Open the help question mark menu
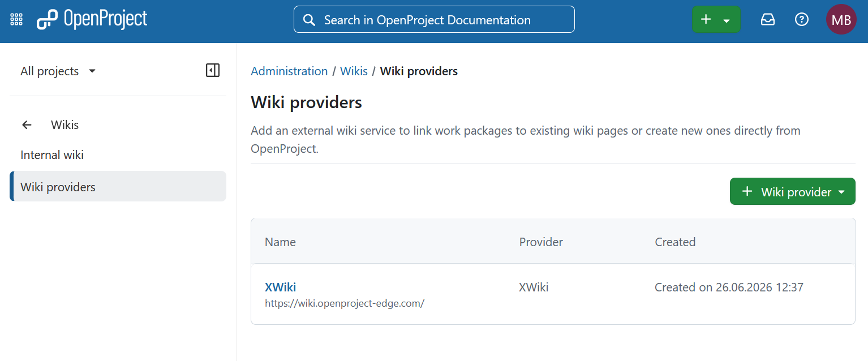This screenshot has height=361, width=868. point(802,20)
